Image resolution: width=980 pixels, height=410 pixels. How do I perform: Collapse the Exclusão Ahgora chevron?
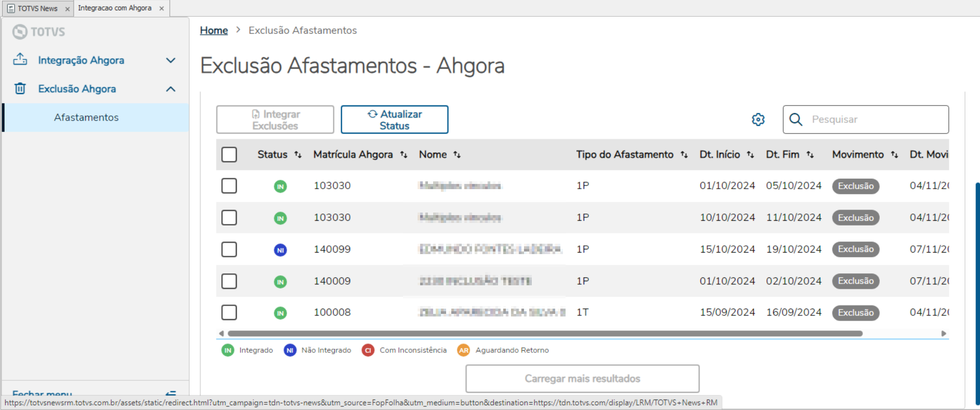[170, 89]
